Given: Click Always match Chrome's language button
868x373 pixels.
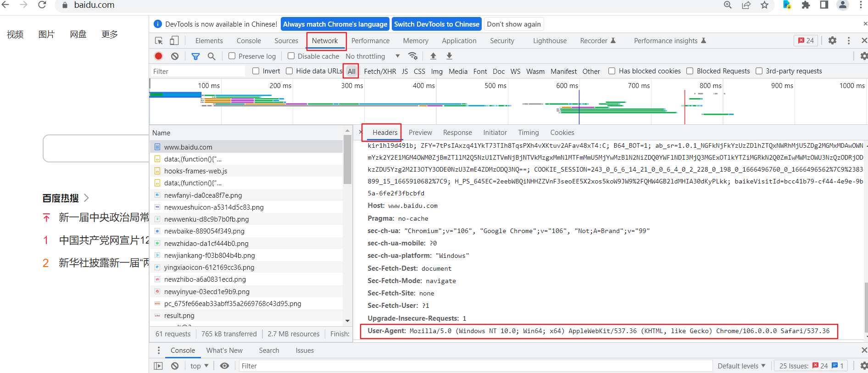Looking at the screenshot, I should pos(335,24).
